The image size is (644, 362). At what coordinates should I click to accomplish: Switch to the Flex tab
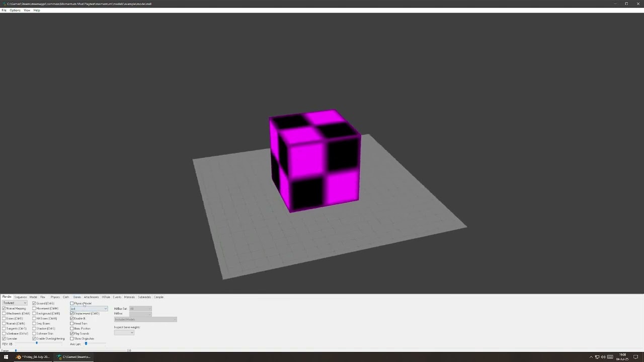click(43, 297)
